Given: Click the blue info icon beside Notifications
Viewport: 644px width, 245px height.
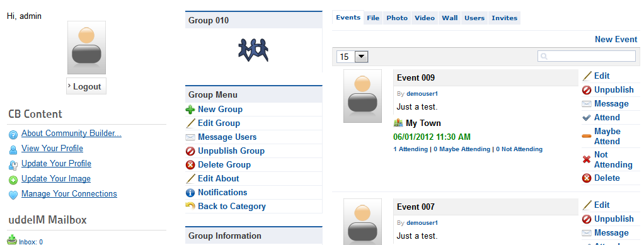Looking at the screenshot, I should (x=190, y=193).
